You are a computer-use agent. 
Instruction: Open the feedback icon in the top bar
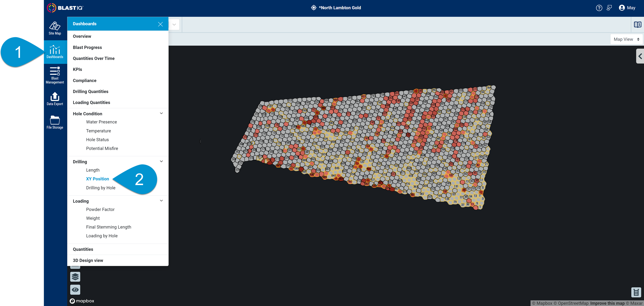click(x=609, y=8)
